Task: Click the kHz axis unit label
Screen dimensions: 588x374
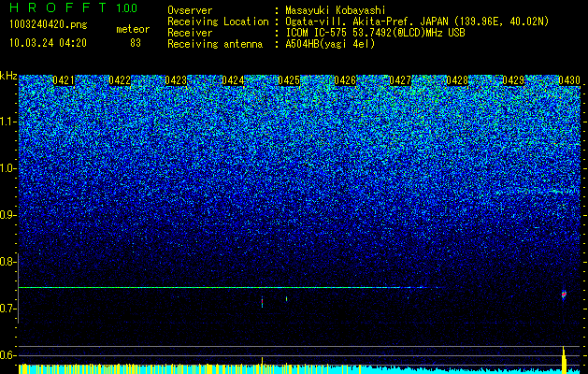Action: [8, 76]
